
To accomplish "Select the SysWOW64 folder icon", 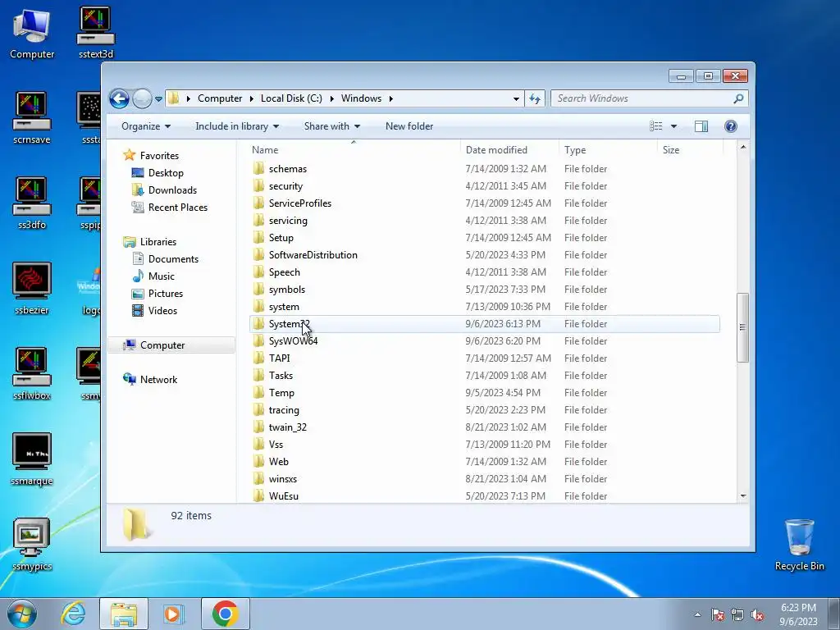I will pyautogui.click(x=258, y=340).
